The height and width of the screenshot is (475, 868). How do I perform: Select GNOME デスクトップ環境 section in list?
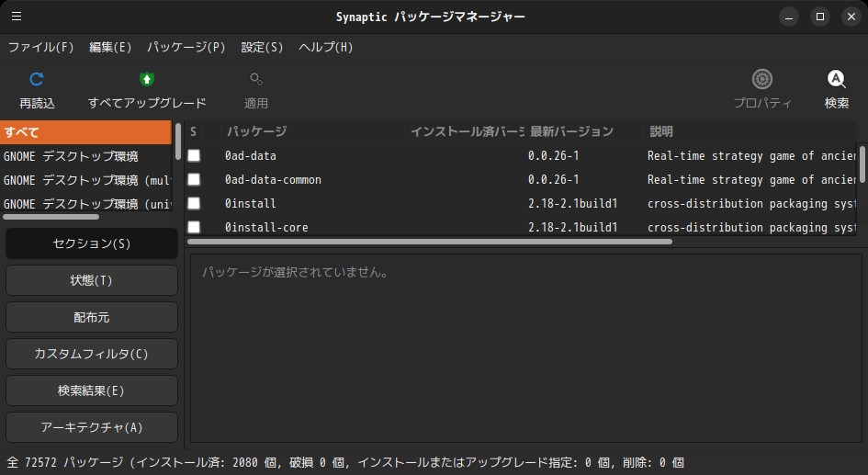click(x=71, y=156)
